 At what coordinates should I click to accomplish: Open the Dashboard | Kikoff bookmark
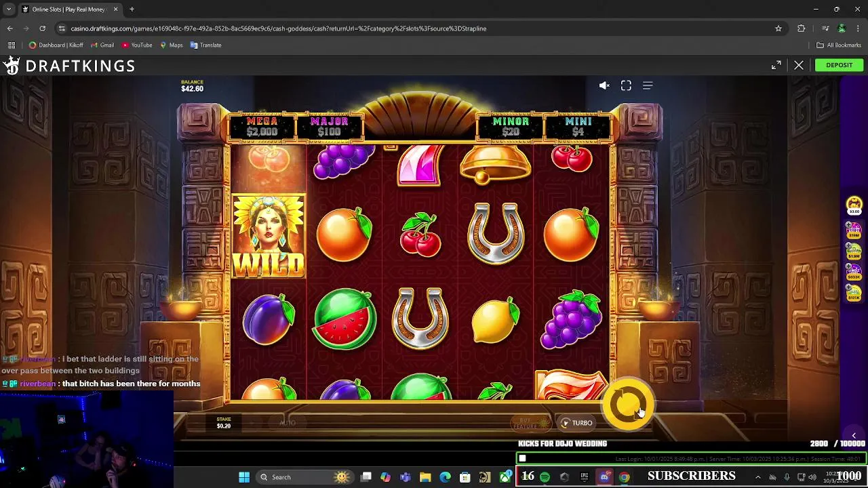[x=56, y=45]
